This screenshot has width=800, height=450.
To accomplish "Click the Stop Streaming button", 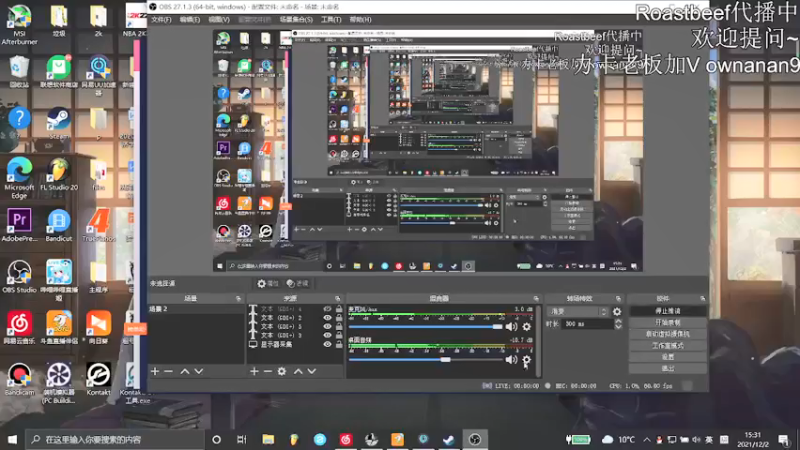I will (668, 311).
